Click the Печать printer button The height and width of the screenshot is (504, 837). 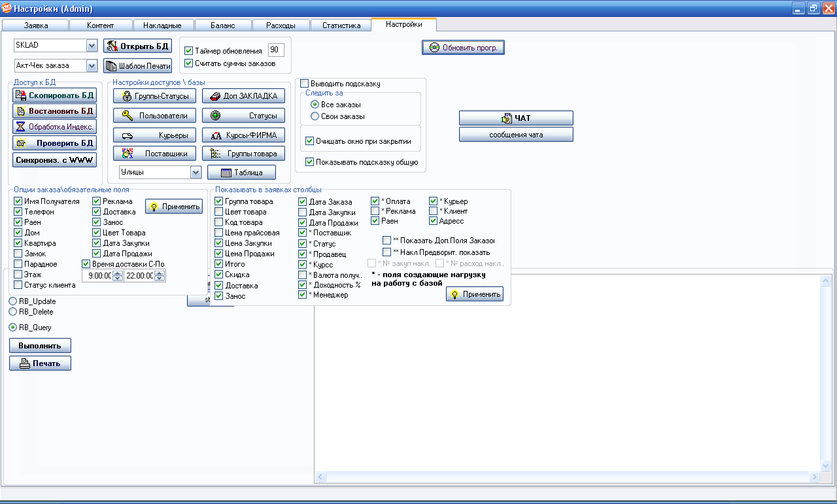tap(40, 364)
